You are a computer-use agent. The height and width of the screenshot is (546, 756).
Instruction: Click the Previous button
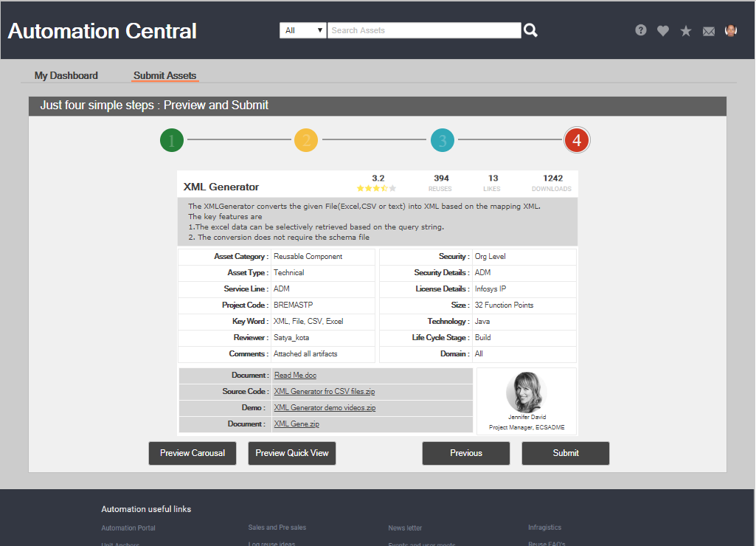tap(466, 453)
